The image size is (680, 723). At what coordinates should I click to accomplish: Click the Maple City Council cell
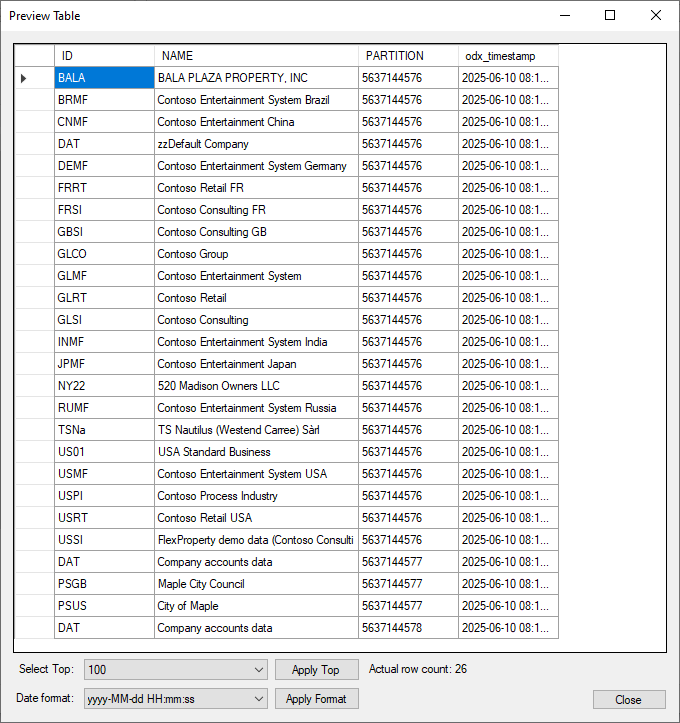click(256, 584)
